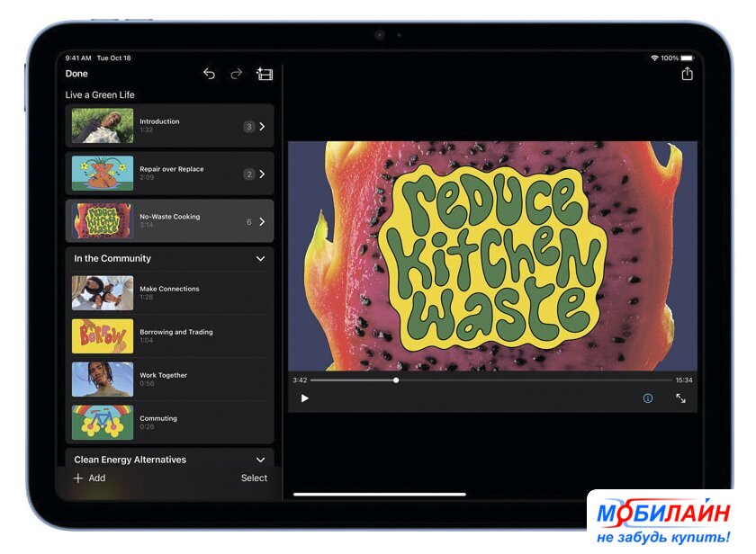Open the Repair over Replace chevron
Image resolution: width=756 pixels, height=554 pixels.
pos(262,174)
